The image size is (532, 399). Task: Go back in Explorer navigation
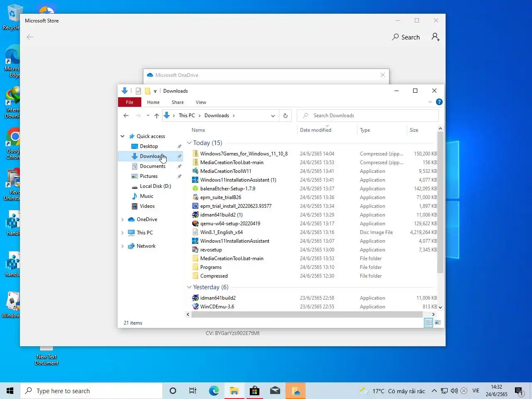126,116
